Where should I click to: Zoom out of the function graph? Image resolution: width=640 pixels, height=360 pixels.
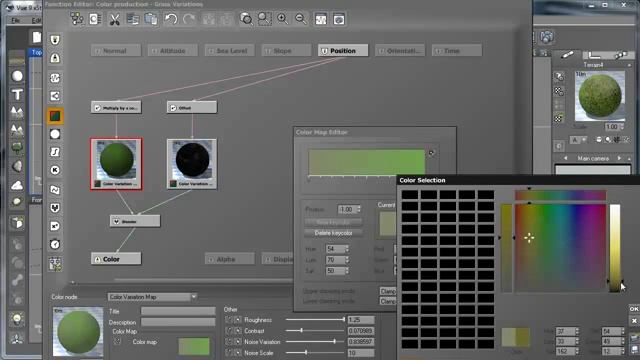[x=301, y=19]
